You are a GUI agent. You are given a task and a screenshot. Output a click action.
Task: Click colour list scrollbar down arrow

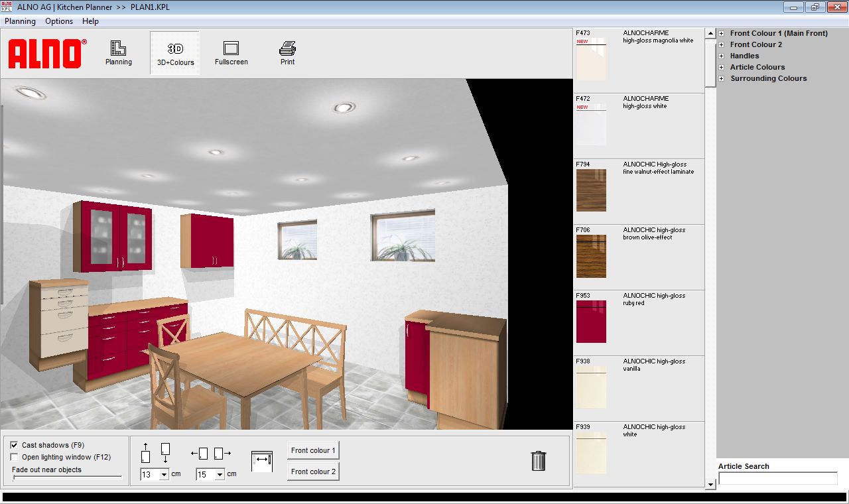tap(710, 485)
